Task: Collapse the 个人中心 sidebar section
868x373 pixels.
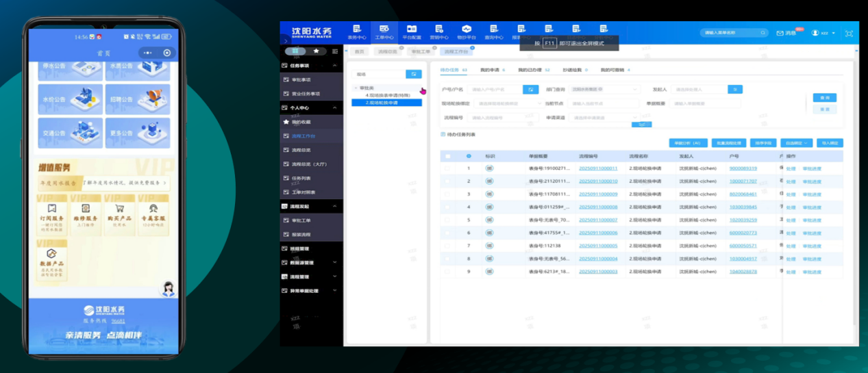Action: point(334,107)
